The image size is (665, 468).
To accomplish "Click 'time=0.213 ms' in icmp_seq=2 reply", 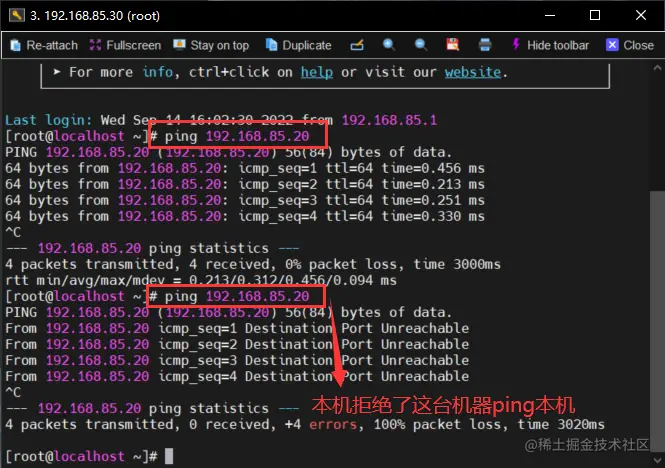I will pyautogui.click(x=433, y=184).
